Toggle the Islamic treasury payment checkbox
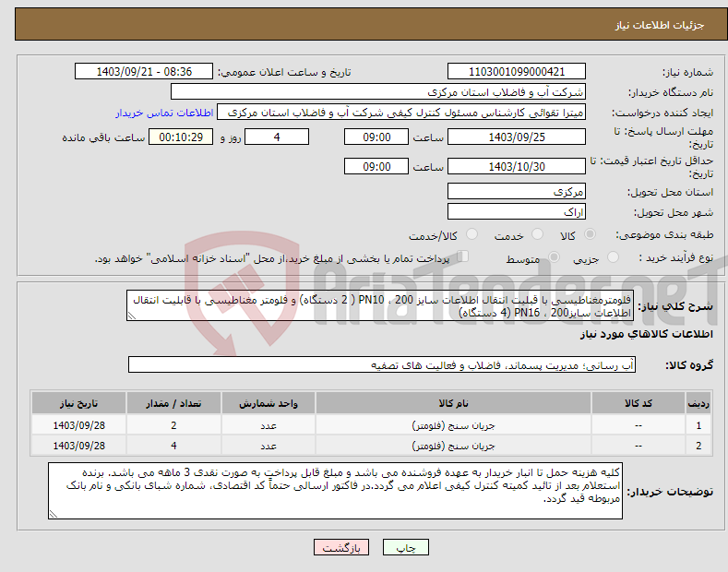This screenshot has width=728, height=572. click(463, 256)
